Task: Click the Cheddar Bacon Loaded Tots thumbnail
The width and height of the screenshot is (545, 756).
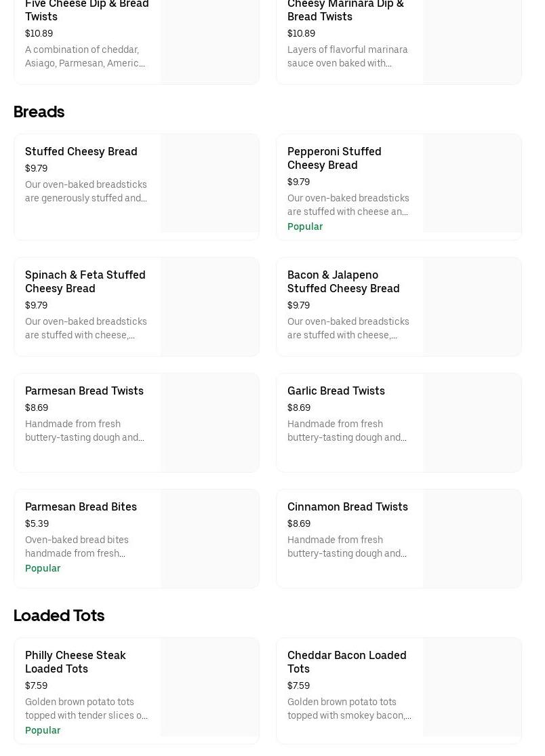Action: 472,687
